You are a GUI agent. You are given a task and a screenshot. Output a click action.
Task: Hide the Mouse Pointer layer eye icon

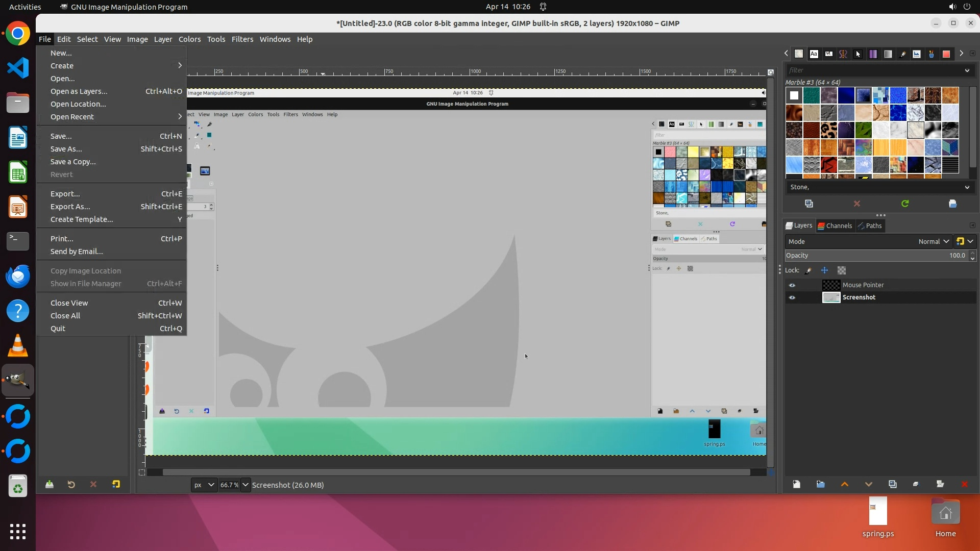792,285
